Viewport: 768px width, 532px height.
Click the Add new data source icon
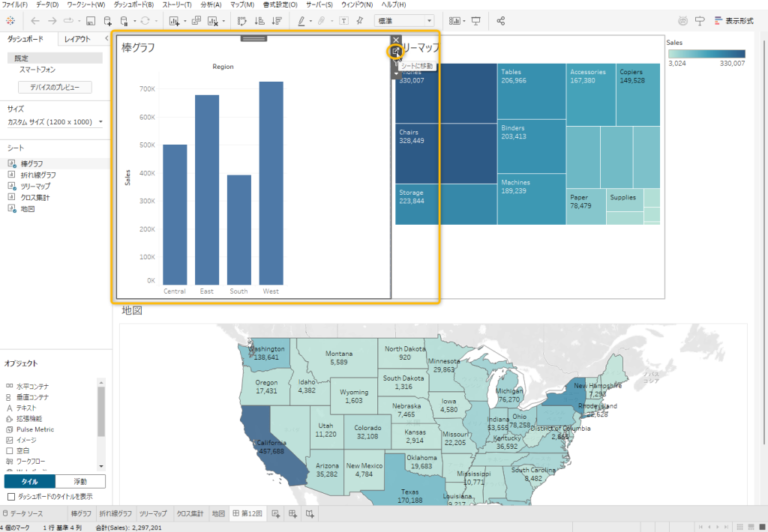[x=108, y=21]
